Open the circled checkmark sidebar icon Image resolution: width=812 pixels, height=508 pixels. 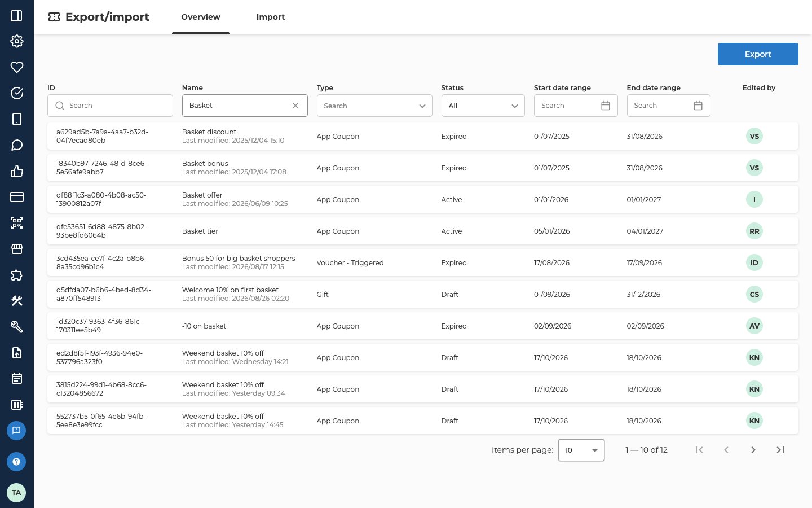point(17,93)
